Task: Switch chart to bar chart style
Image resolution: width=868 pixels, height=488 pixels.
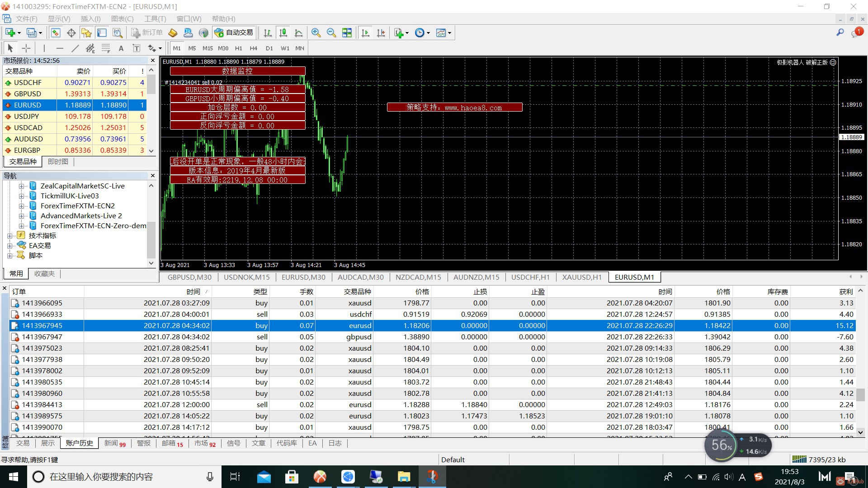Action: [268, 33]
